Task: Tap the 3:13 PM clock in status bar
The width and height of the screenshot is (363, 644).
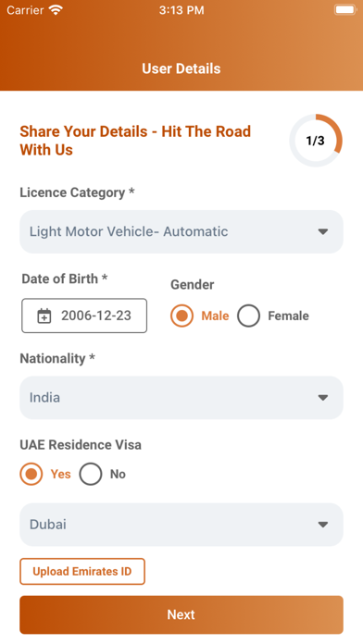Action: tap(181, 10)
